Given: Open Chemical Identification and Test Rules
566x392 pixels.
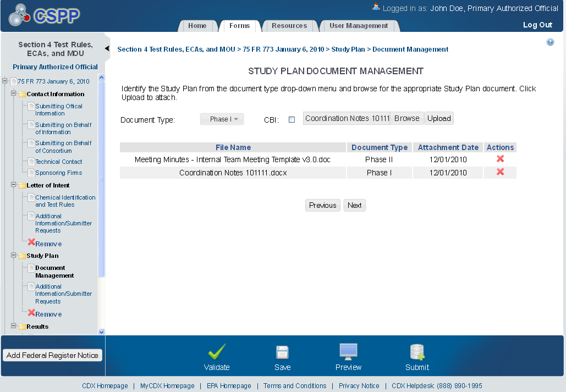Looking at the screenshot, I should point(65,201).
